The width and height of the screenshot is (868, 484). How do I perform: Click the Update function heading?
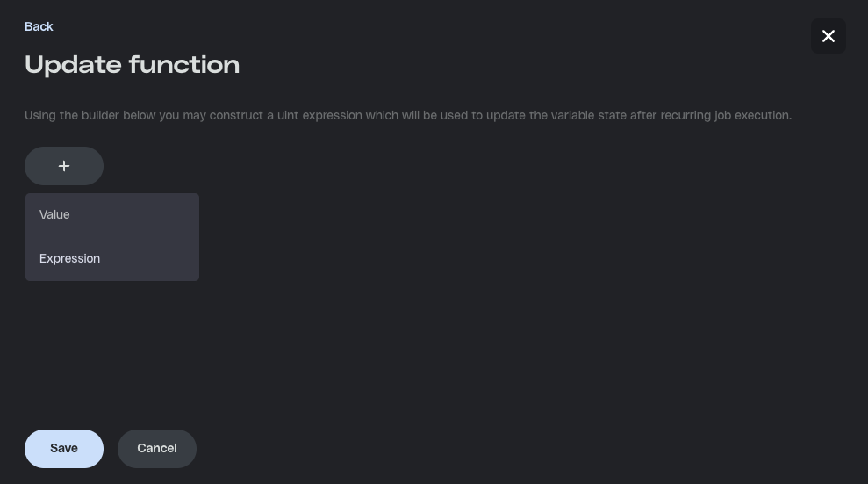[x=132, y=65]
